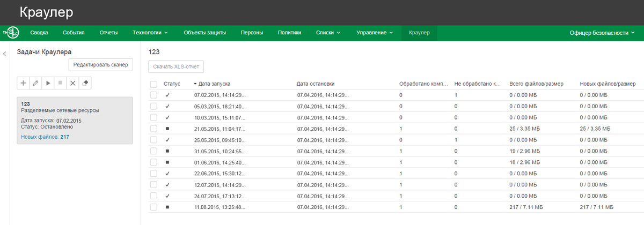Start the task with play icon

(48, 83)
